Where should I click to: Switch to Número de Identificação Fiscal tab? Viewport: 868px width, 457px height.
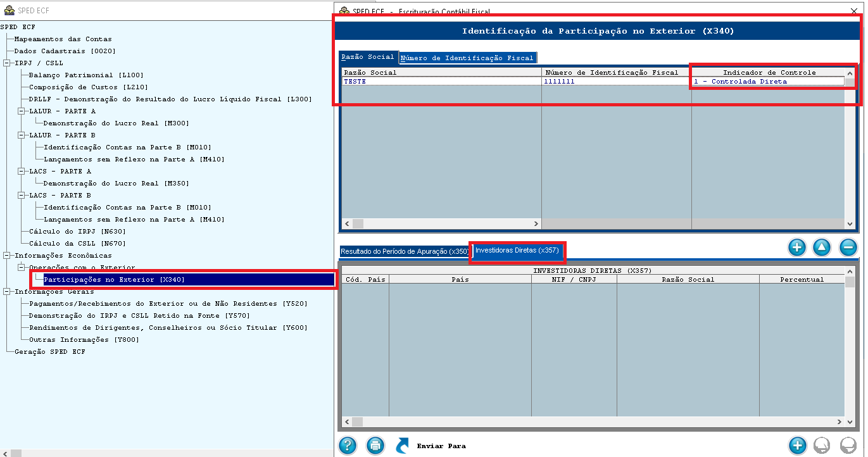[x=467, y=58]
